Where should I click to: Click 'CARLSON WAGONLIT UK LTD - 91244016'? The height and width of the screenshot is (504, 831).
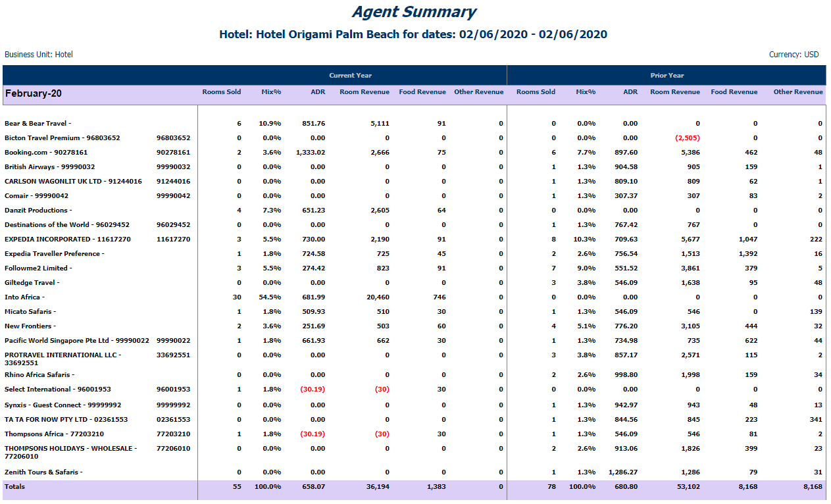73,182
